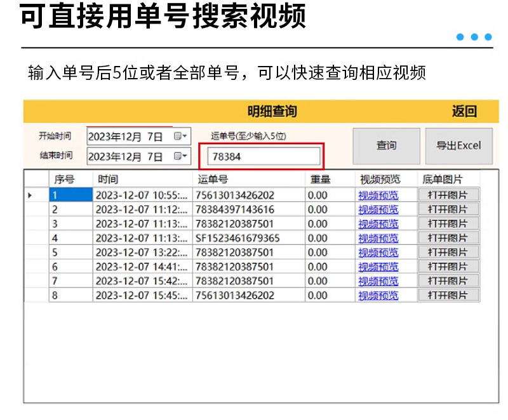
Task: Select waybill 75613013426202 in row 8
Action: 249,295
